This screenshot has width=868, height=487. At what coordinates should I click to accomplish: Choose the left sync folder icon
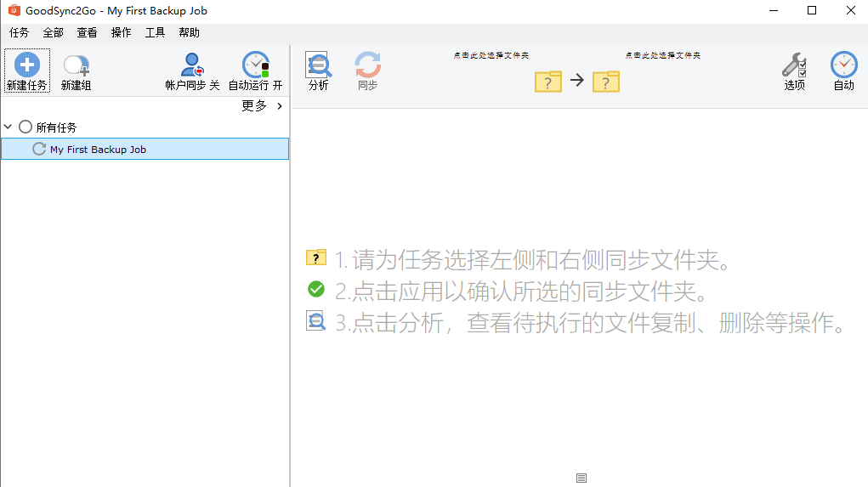[548, 82]
